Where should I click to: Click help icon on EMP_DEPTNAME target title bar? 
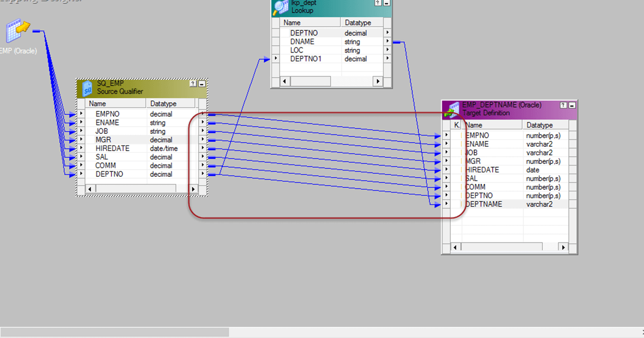coord(564,105)
